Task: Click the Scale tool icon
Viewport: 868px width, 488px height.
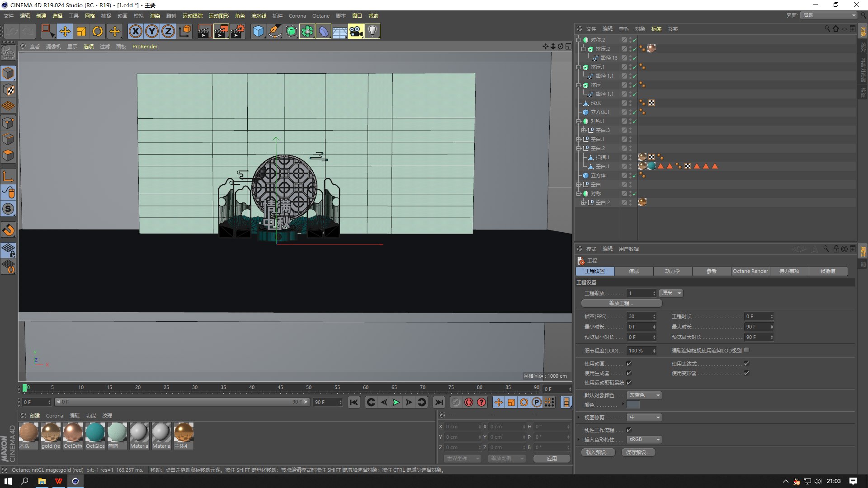Action: 81,31
